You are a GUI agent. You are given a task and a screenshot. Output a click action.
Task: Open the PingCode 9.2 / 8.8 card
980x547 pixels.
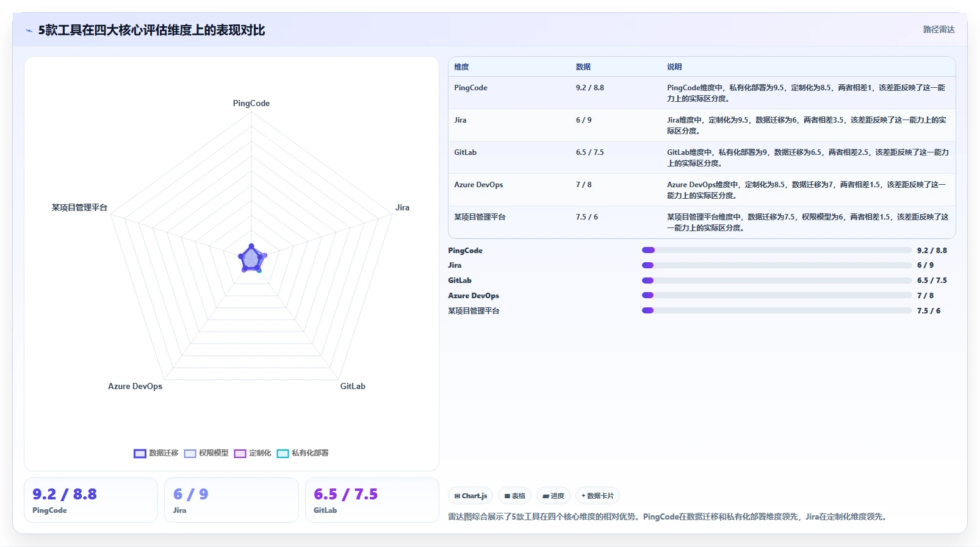tap(91, 500)
